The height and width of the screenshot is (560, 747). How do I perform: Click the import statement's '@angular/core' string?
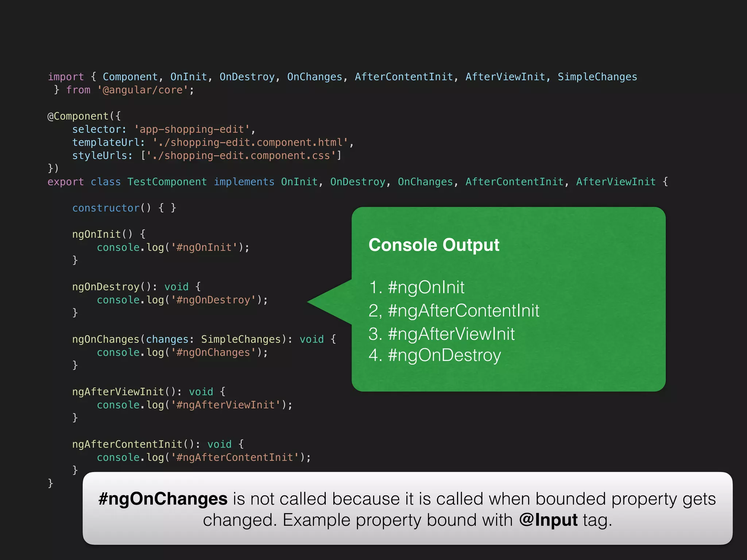[x=143, y=90]
